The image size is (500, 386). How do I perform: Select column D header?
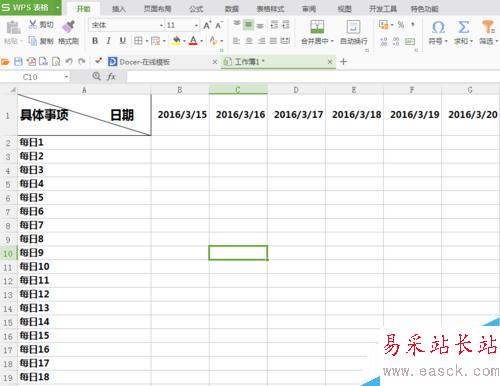click(x=296, y=90)
